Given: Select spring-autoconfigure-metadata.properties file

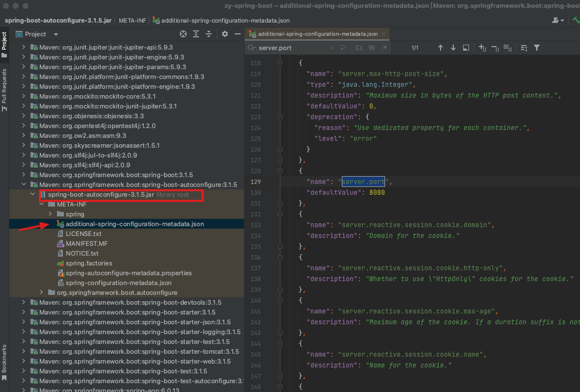Looking at the screenshot, I should (x=128, y=273).
